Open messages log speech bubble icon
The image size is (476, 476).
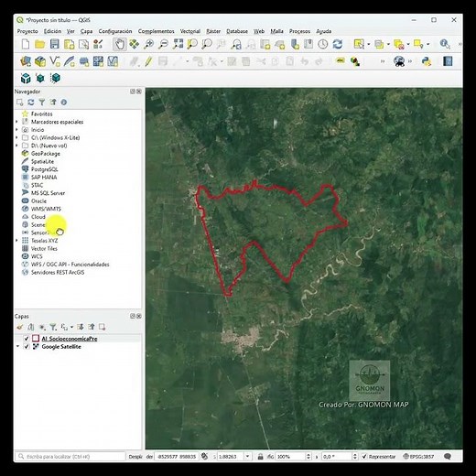click(x=448, y=457)
